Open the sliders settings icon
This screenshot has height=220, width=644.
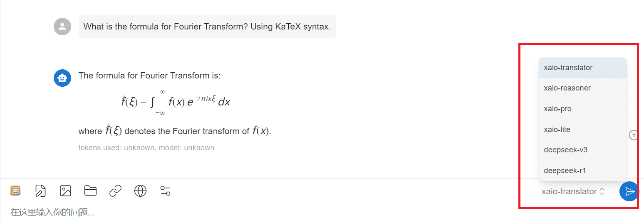(x=165, y=191)
